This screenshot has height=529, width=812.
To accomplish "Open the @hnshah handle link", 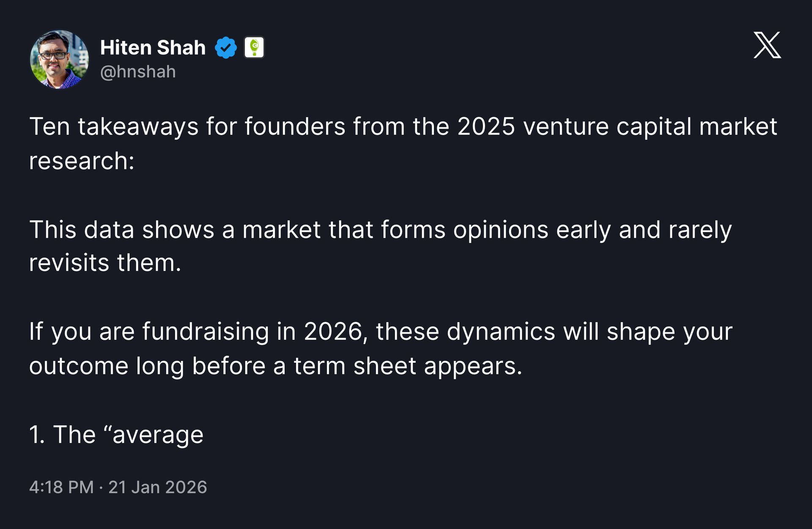I will pos(138,72).
